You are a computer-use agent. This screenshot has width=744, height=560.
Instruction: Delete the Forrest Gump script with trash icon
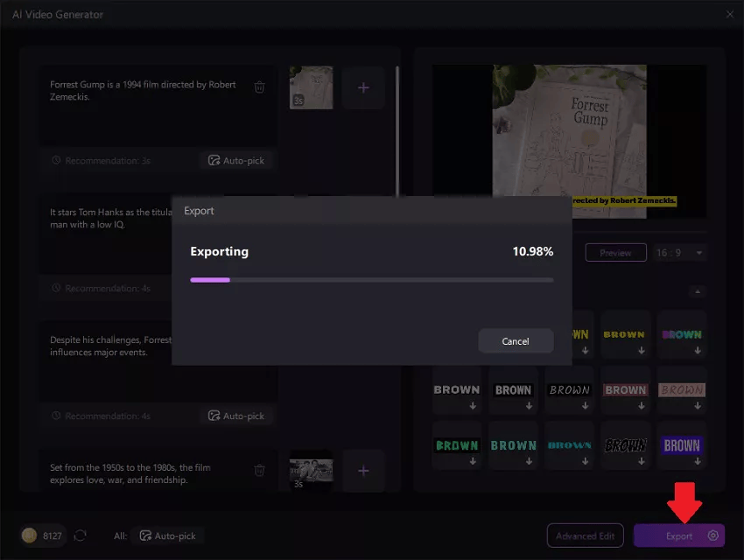tap(259, 87)
